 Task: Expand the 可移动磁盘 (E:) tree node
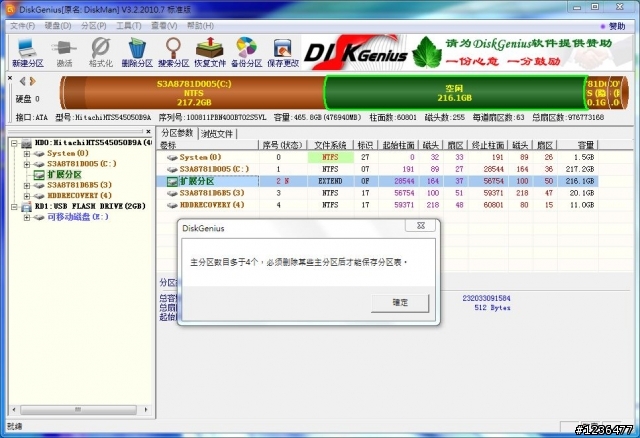coord(27,218)
